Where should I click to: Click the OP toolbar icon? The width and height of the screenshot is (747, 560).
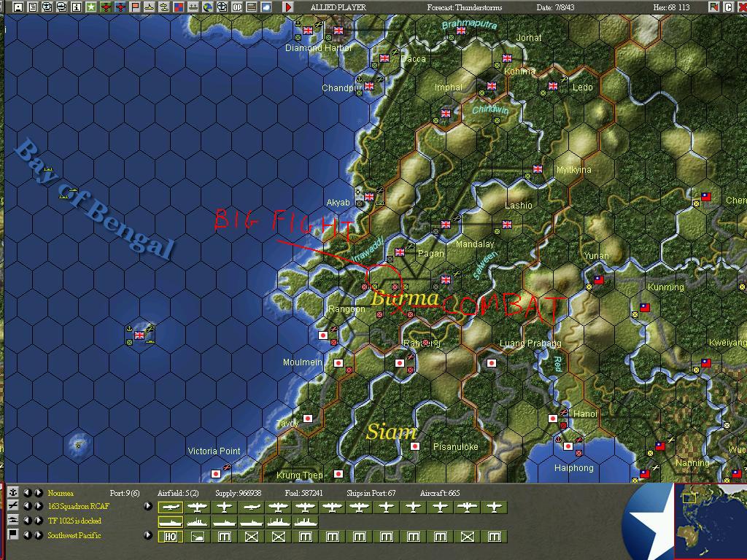tap(237, 7)
